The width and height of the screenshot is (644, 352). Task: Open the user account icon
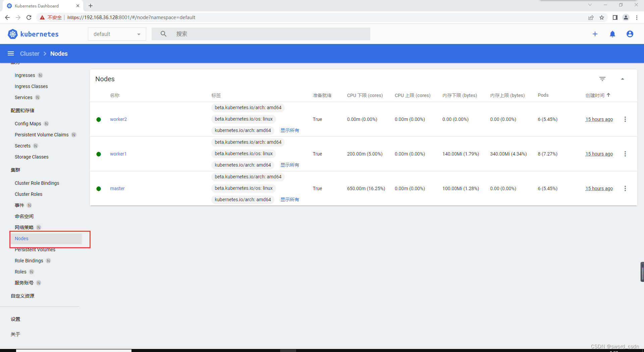(630, 34)
